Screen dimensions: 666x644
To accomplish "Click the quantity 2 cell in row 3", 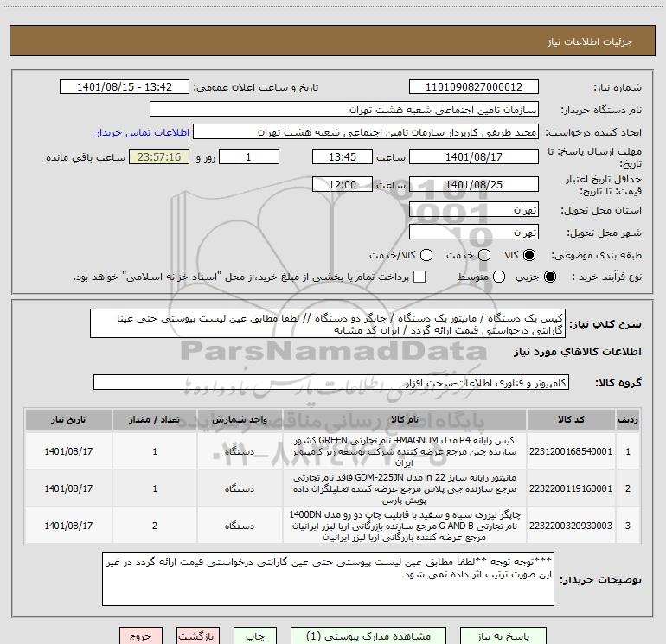I will tap(155, 526).
